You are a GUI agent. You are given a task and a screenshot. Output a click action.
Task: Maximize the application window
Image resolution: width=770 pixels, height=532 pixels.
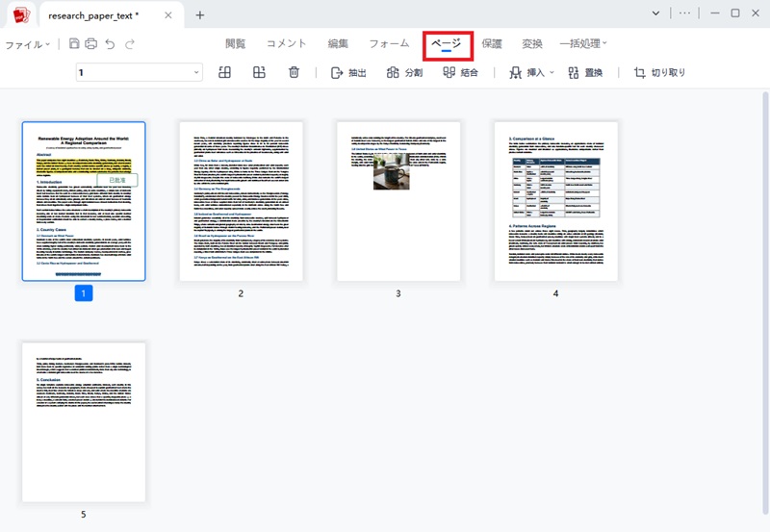pos(735,13)
